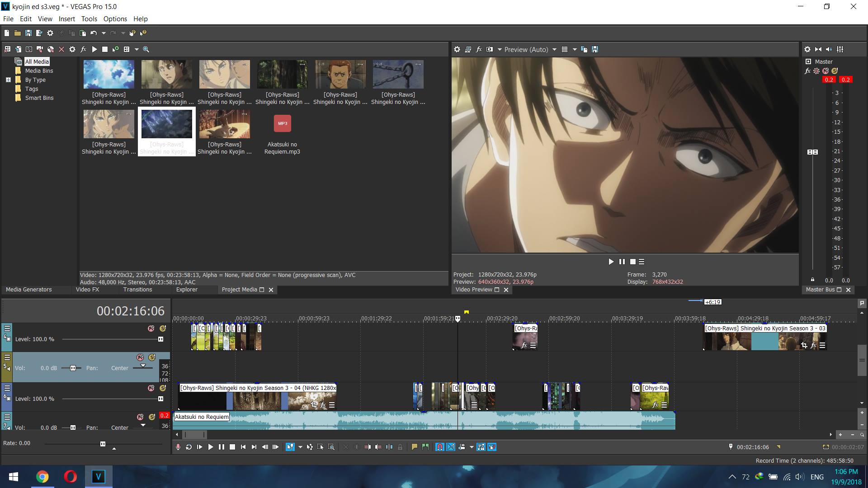
Task: Switch to the Explorer tab
Action: tap(187, 290)
